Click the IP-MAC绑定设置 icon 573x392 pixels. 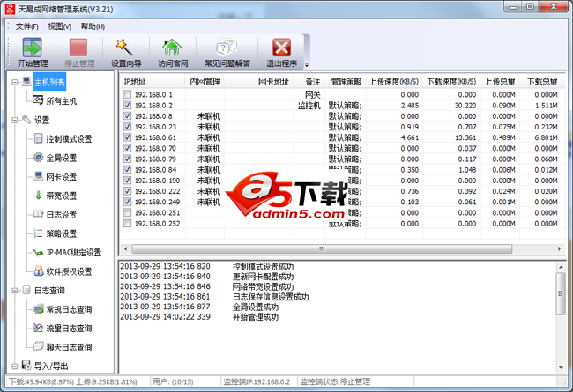[x=39, y=252]
